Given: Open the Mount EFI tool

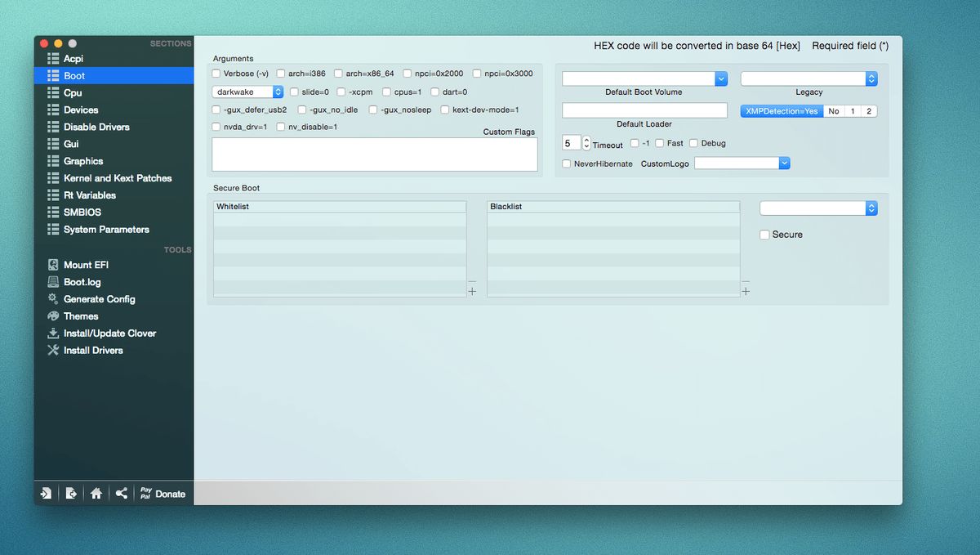Looking at the screenshot, I should point(85,264).
